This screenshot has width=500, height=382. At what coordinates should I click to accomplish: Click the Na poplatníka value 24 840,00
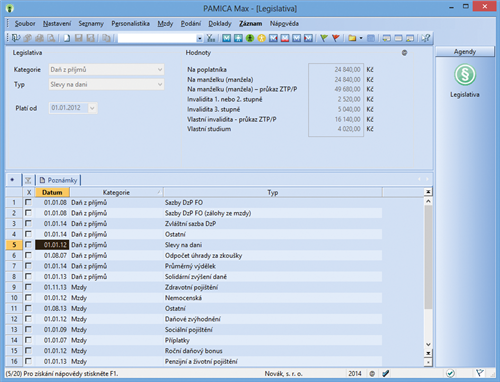point(347,69)
